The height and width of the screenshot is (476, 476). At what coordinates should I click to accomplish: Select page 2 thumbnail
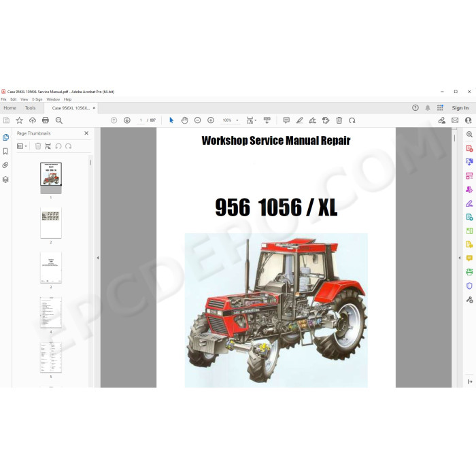(x=51, y=223)
